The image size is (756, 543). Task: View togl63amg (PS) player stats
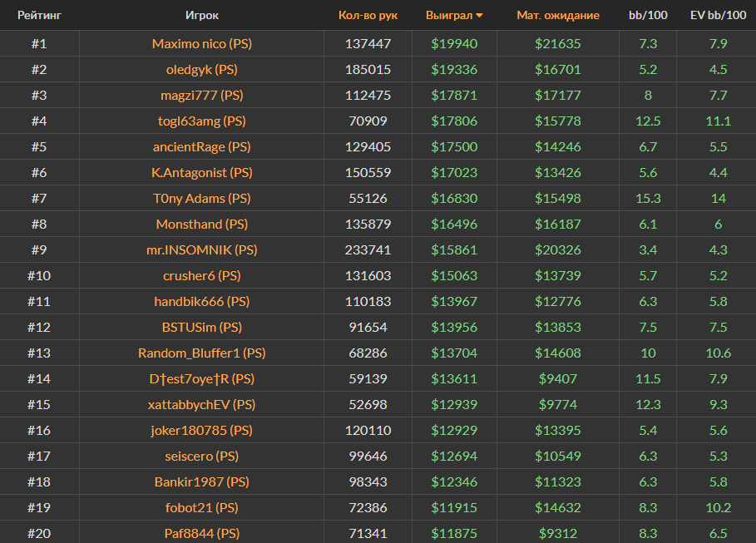[x=202, y=121]
